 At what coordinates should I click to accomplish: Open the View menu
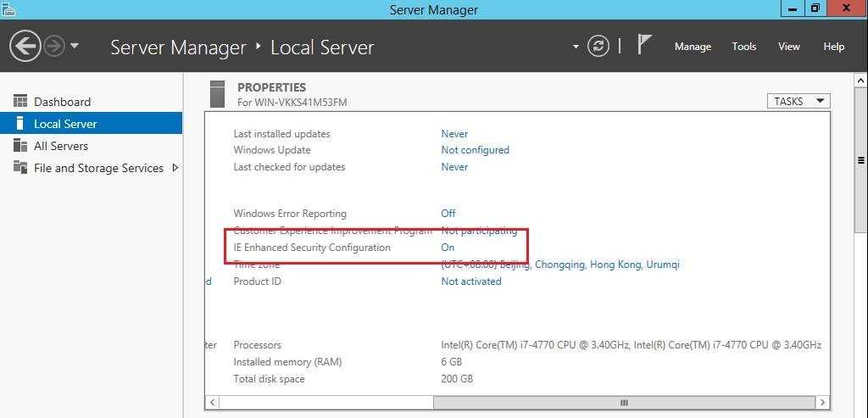[x=789, y=47]
